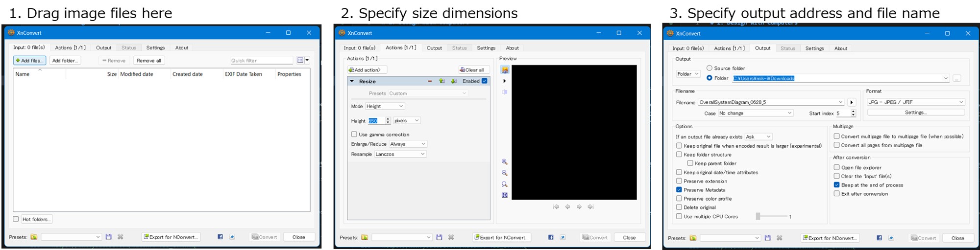Move the Resize action up
Viewport: 980px width, 250px height.
(442, 81)
